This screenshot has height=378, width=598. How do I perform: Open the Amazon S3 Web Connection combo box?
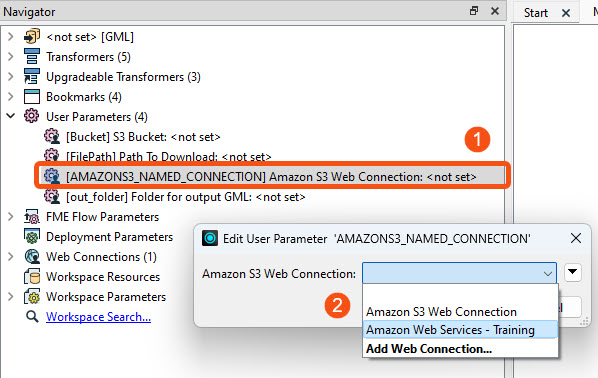(x=459, y=273)
